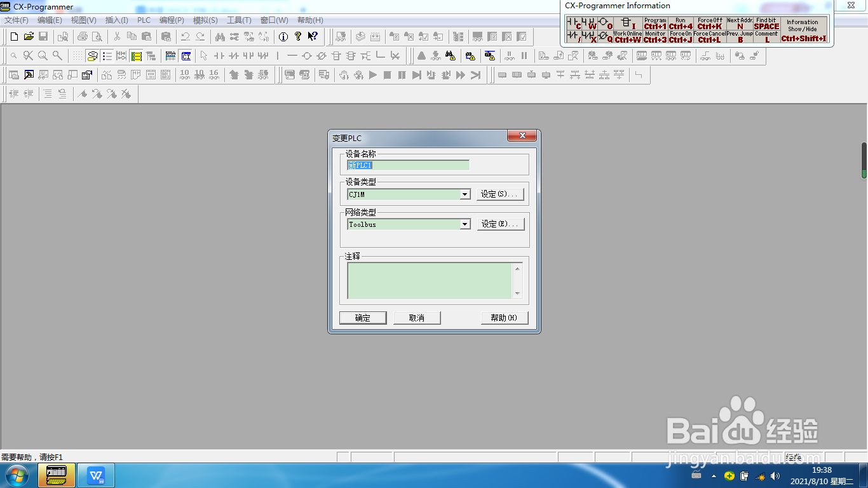The image size is (868, 488).
Task: Click the context help arrow-question icon
Action: click(313, 36)
